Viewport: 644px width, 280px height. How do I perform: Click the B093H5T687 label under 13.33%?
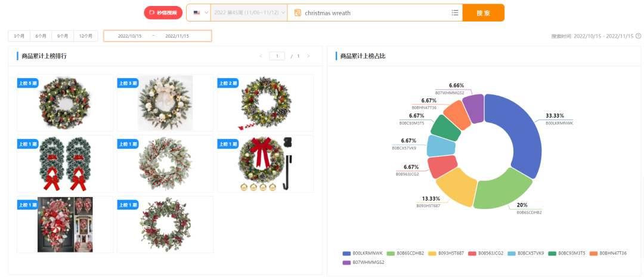(428, 205)
